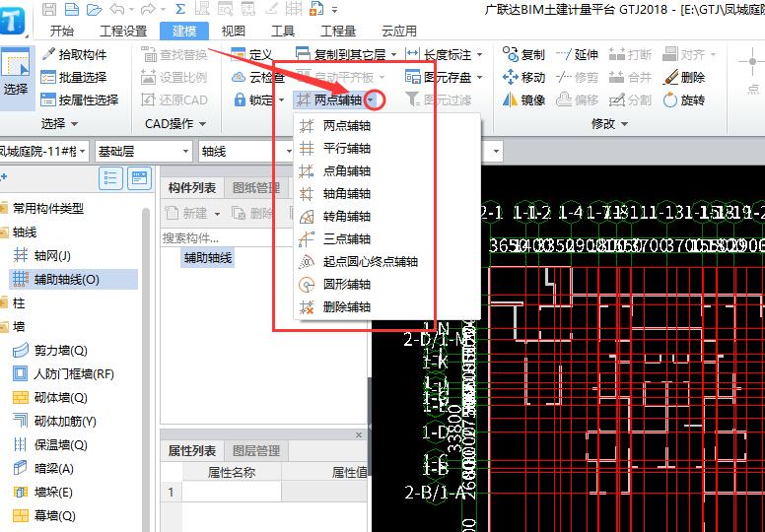This screenshot has width=765, height=532.
Task: Close the properties panel with X
Action: pos(359,434)
